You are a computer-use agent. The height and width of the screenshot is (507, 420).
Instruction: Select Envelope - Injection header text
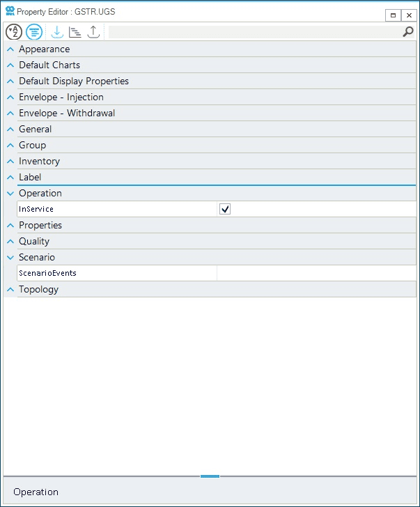61,97
